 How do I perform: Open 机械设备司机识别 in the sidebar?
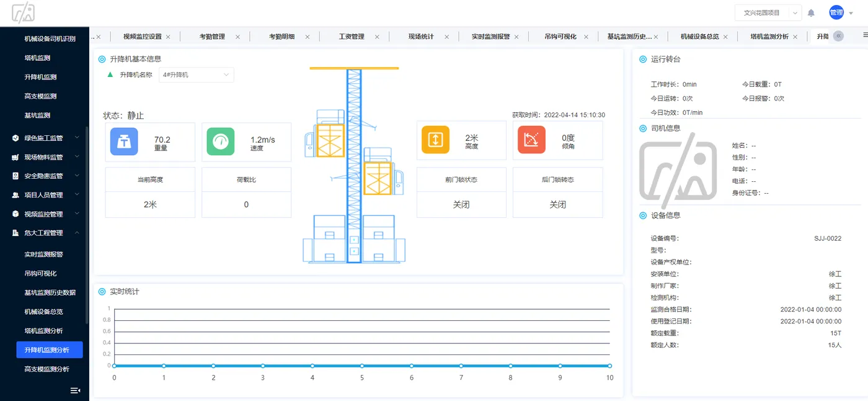coord(50,38)
